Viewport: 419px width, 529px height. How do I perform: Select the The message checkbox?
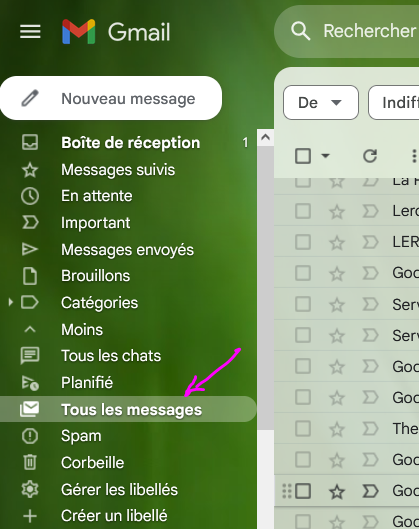[303, 429]
